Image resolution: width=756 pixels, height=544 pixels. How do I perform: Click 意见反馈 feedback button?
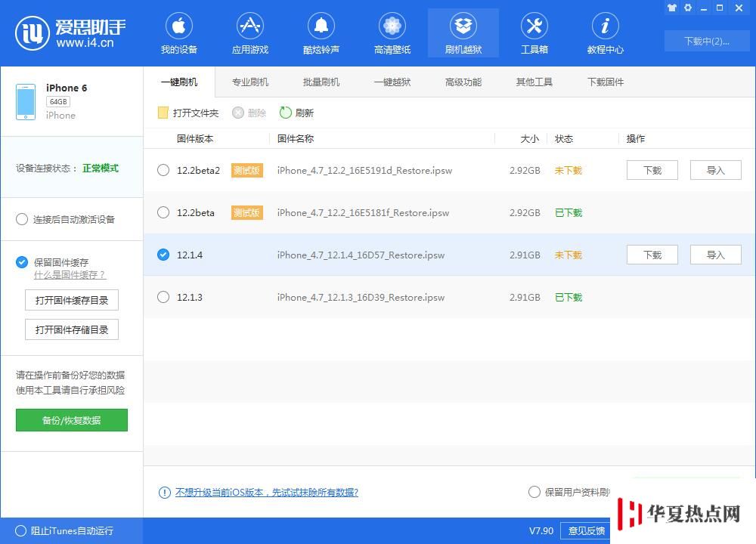(586, 531)
